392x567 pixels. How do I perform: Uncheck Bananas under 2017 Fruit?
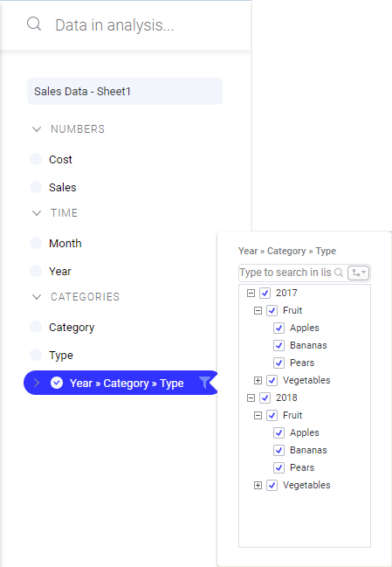coord(279,345)
